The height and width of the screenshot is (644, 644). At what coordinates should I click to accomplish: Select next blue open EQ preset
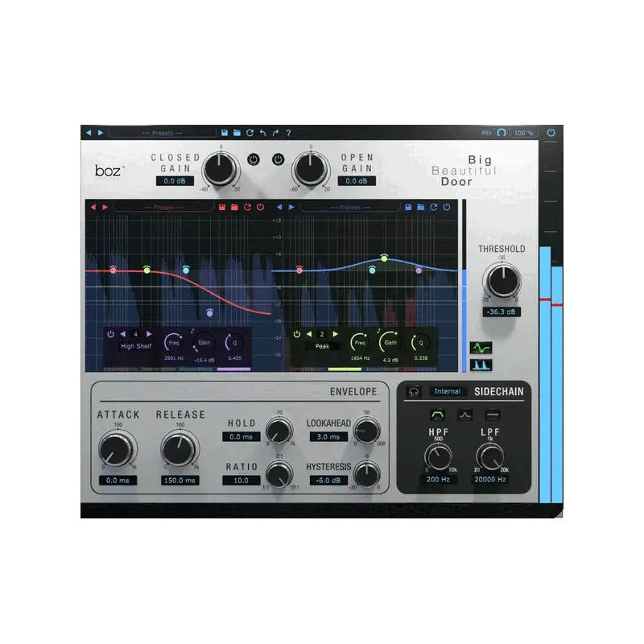[x=291, y=207]
